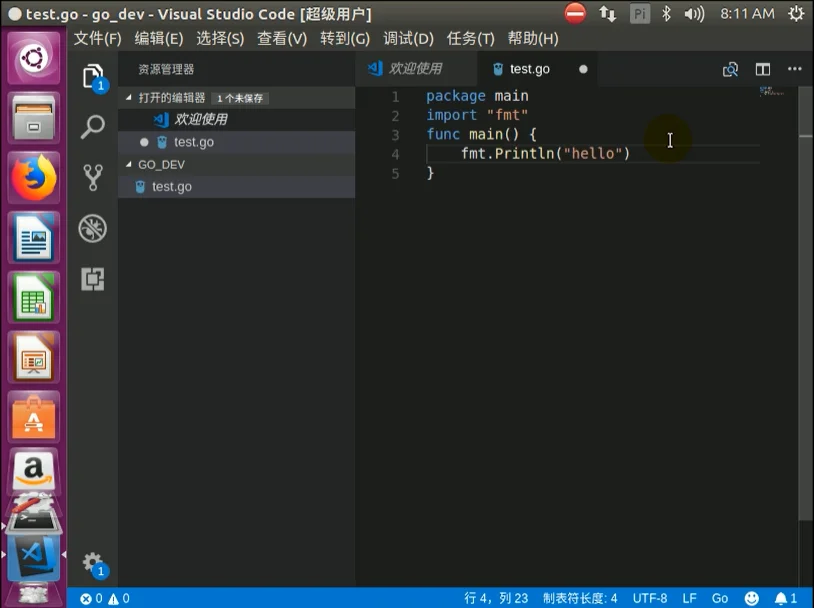Change language mode via Go status item

[720, 599]
